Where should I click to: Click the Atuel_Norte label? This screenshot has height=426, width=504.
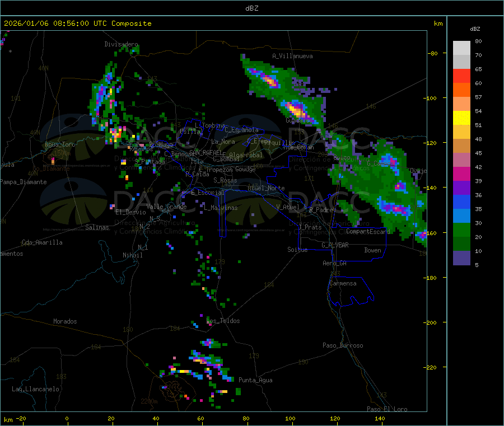(x=266, y=188)
